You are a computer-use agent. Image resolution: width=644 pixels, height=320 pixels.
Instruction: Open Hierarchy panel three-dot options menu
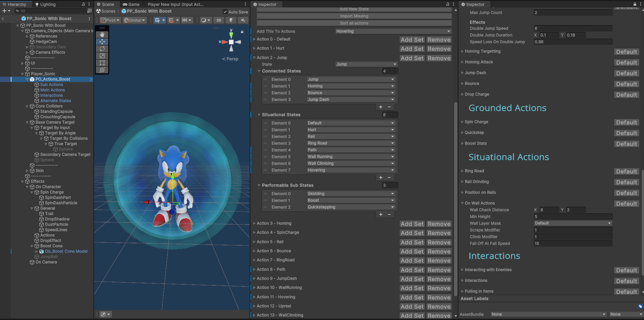click(x=89, y=4)
